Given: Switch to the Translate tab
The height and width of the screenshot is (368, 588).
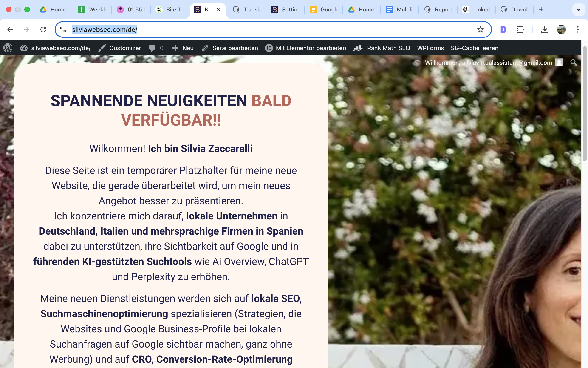Looking at the screenshot, I should click(x=247, y=9).
